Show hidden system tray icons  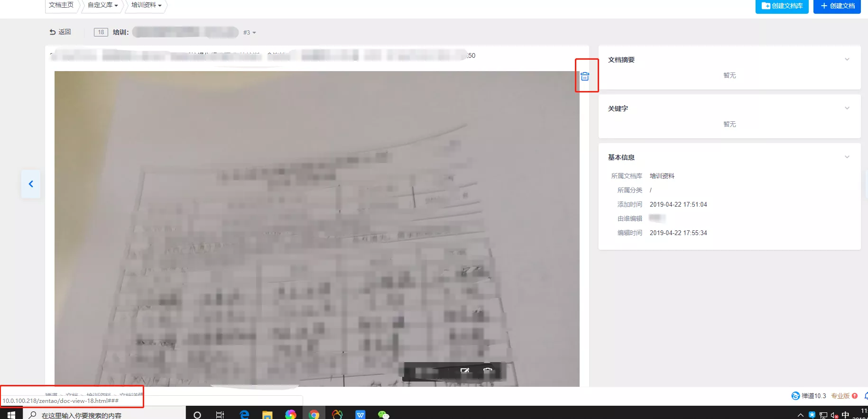pos(801,415)
